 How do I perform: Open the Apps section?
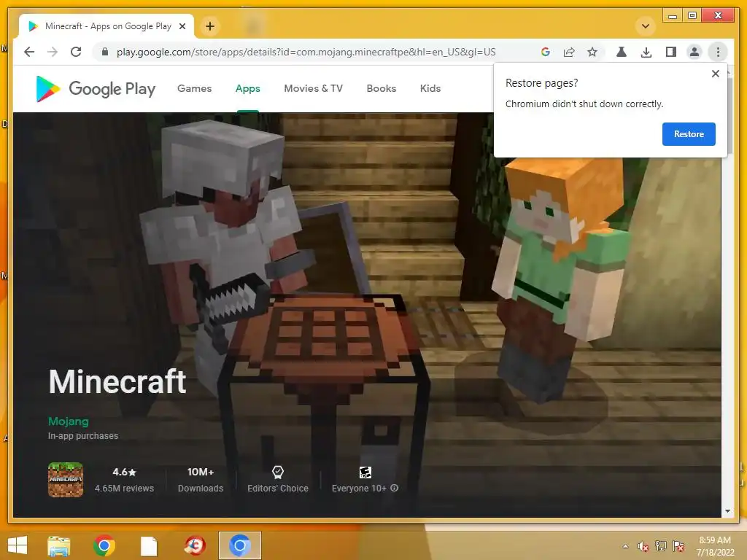click(x=248, y=88)
